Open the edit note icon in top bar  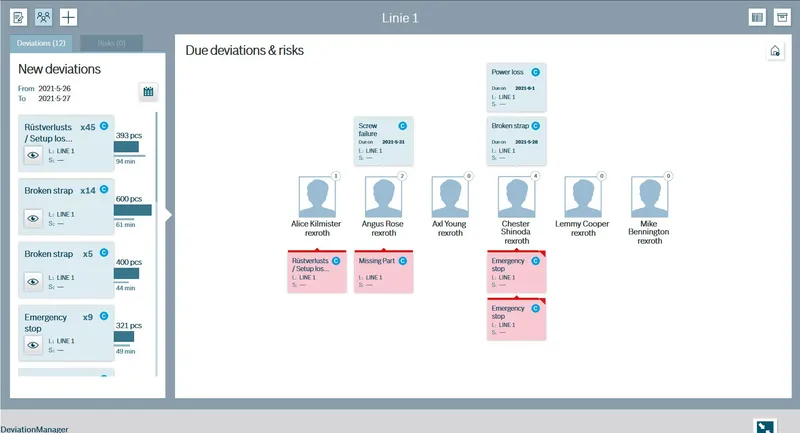coord(18,17)
